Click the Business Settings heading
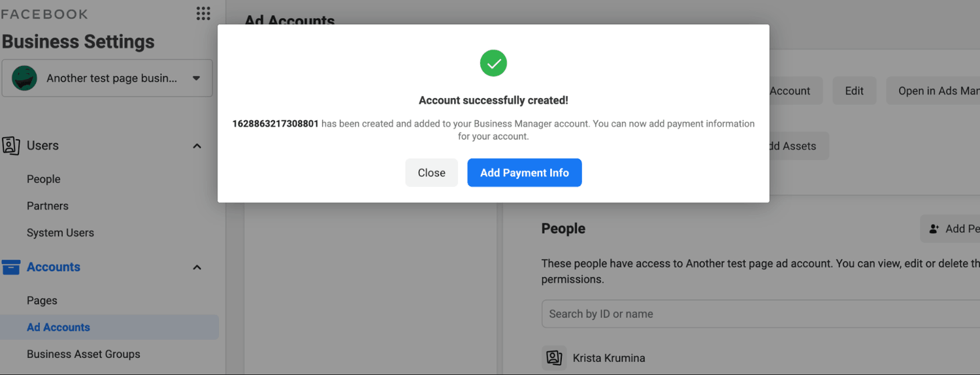The height and width of the screenshot is (375, 980). [78, 42]
